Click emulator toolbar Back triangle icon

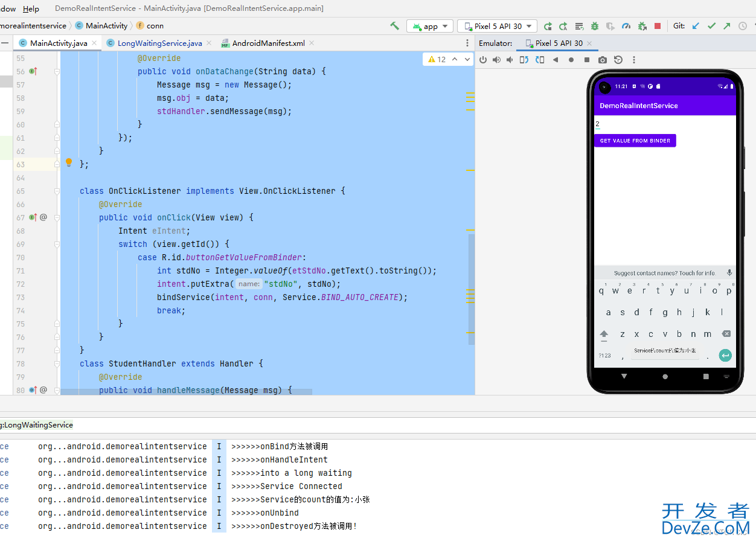tap(556, 60)
